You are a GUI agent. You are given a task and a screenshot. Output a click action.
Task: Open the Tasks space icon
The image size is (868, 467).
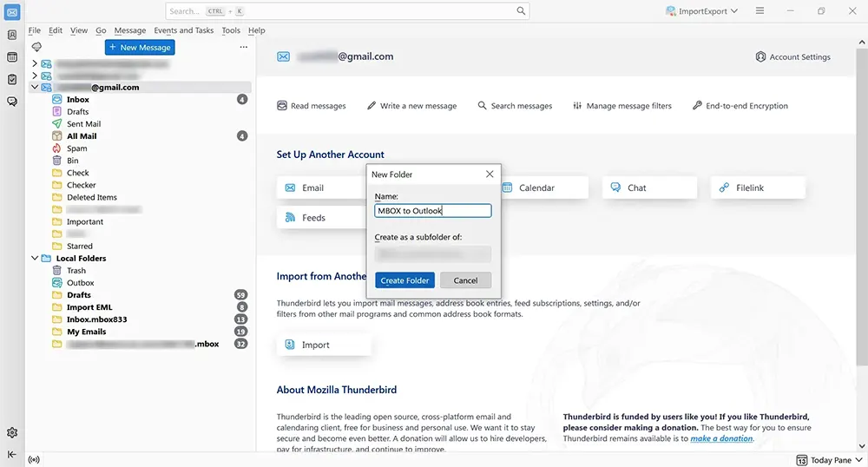tap(12, 80)
